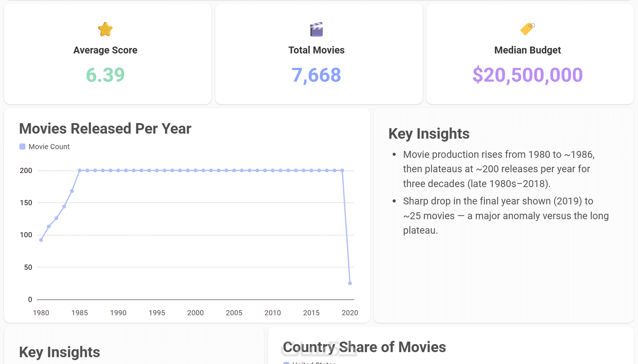Click the 200 y-axis gridline label
The height and width of the screenshot is (364, 638).
click(26, 170)
